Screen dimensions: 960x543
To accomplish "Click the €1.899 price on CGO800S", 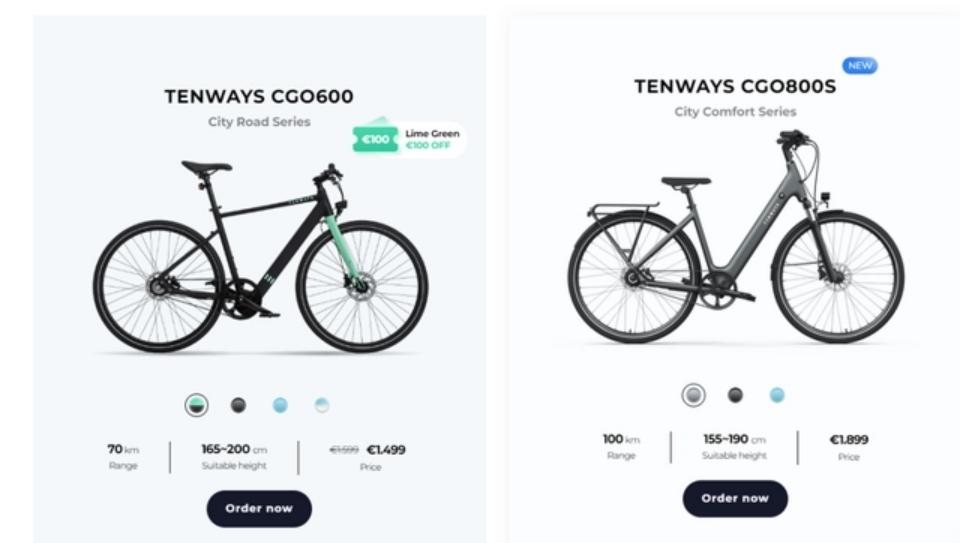I will click(x=849, y=440).
